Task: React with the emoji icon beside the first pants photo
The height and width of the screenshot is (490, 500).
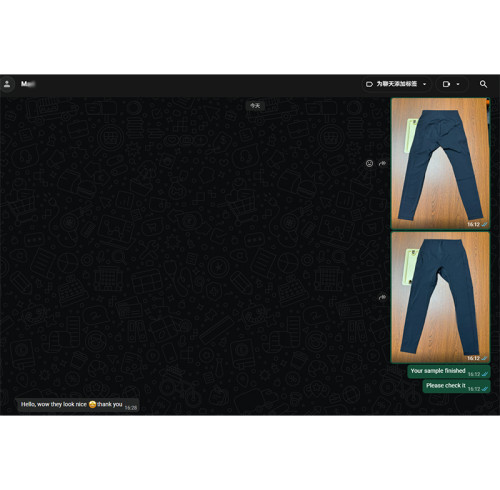Action: pyautogui.click(x=369, y=163)
